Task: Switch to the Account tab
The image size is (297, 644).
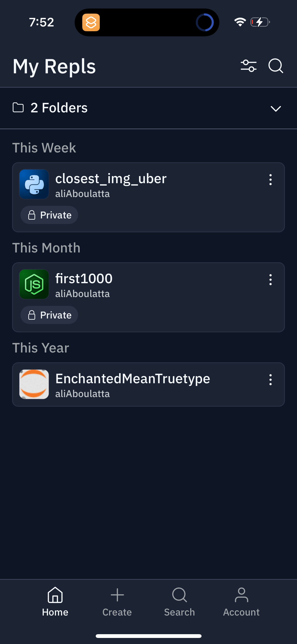Action: pos(241,602)
